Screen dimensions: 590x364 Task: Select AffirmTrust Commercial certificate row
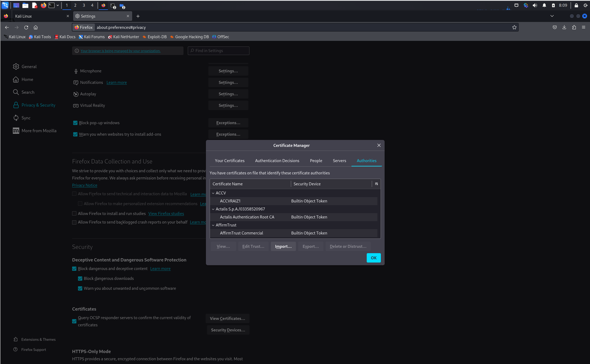(x=294, y=233)
